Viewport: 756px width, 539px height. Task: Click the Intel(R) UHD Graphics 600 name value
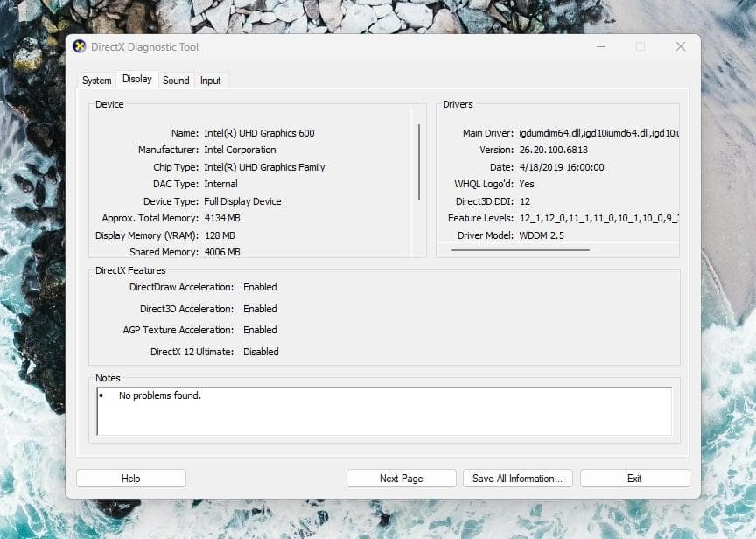[259, 132]
